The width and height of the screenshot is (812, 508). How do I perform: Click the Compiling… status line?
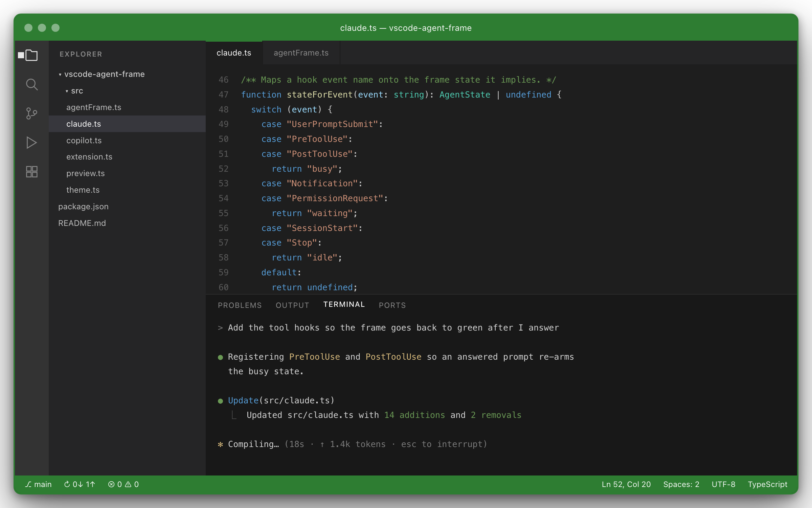352,444
